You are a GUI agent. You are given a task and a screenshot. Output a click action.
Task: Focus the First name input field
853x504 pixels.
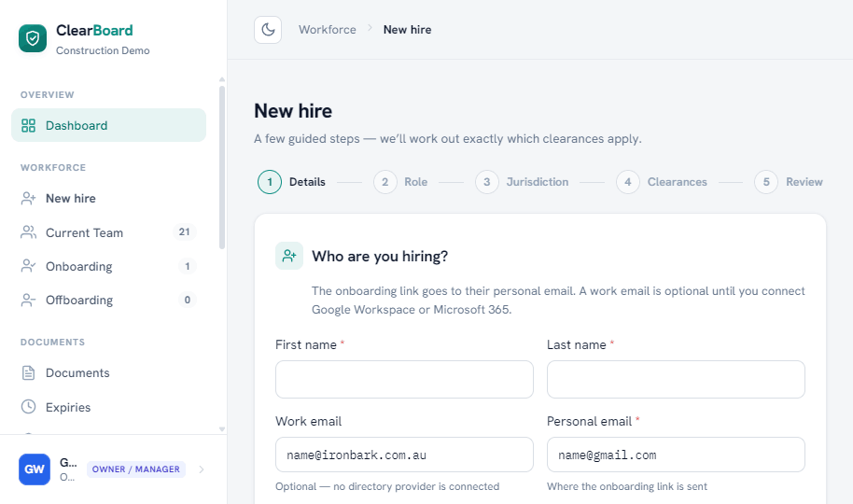pos(404,379)
